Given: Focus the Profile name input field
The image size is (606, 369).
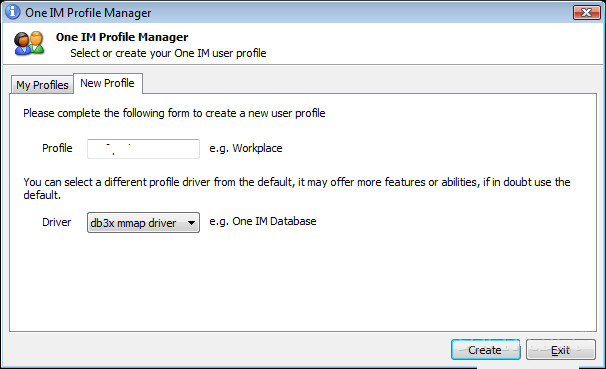Looking at the screenshot, I should pos(143,149).
